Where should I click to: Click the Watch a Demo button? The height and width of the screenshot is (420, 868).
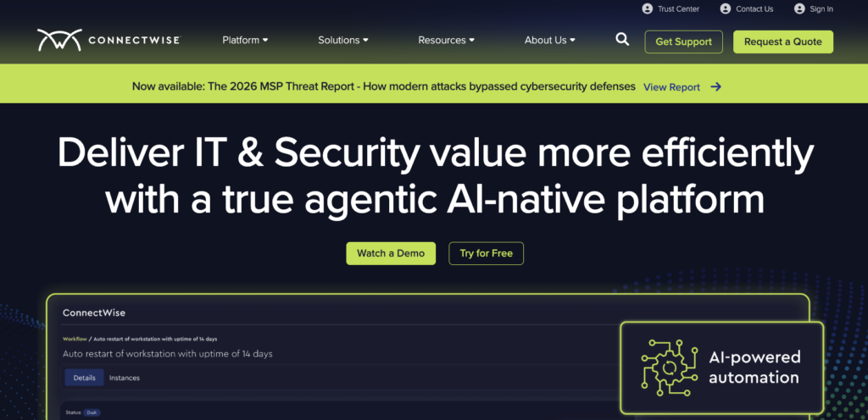pos(391,253)
